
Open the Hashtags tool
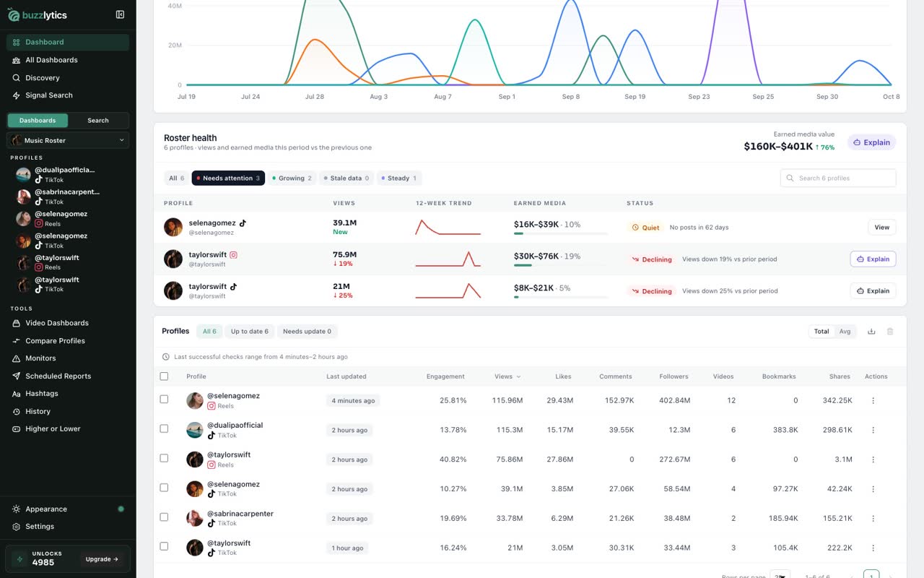68,394
